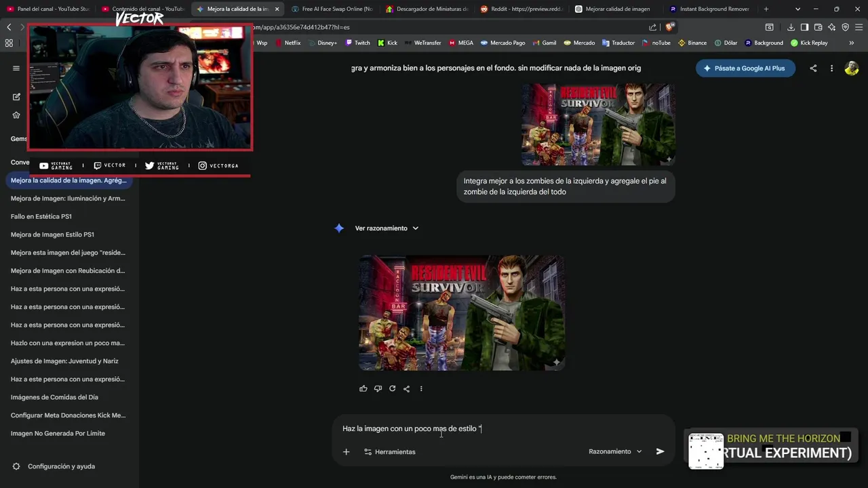Click the share icon under the response
868x488 pixels.
tap(406, 388)
